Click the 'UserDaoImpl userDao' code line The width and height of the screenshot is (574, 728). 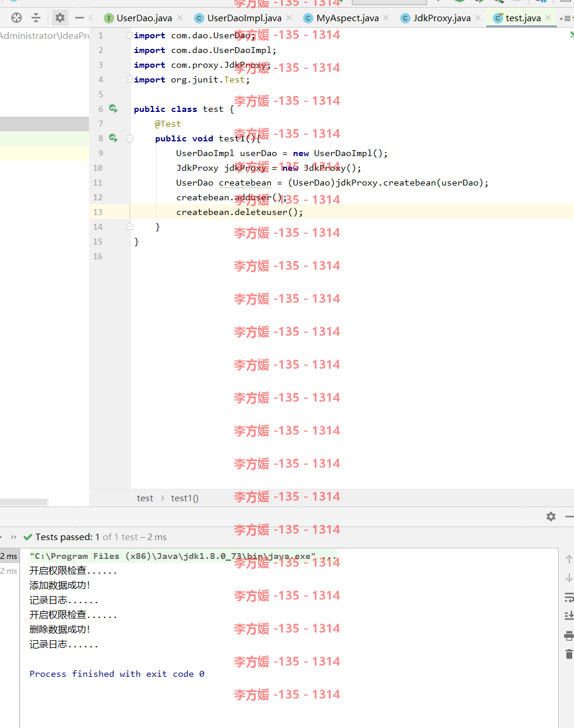pos(282,153)
